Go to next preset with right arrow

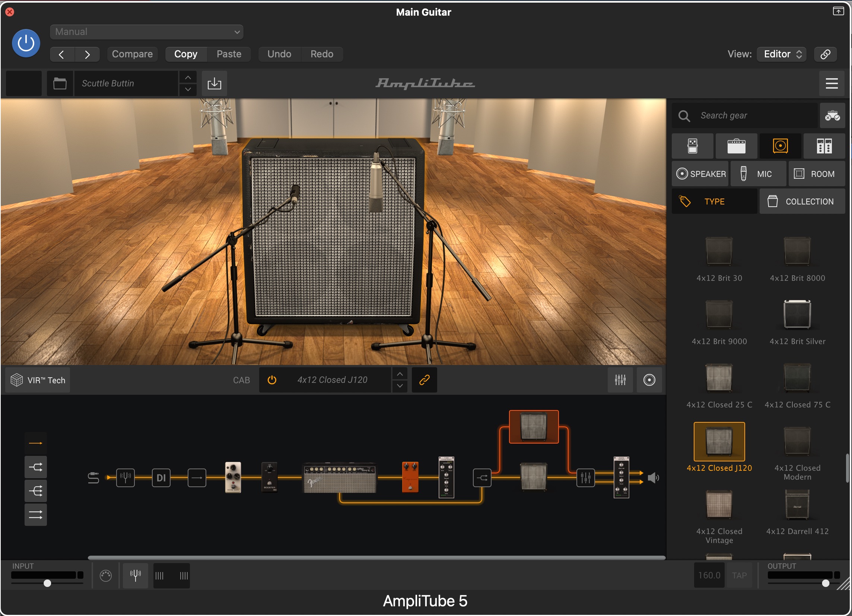click(x=87, y=54)
